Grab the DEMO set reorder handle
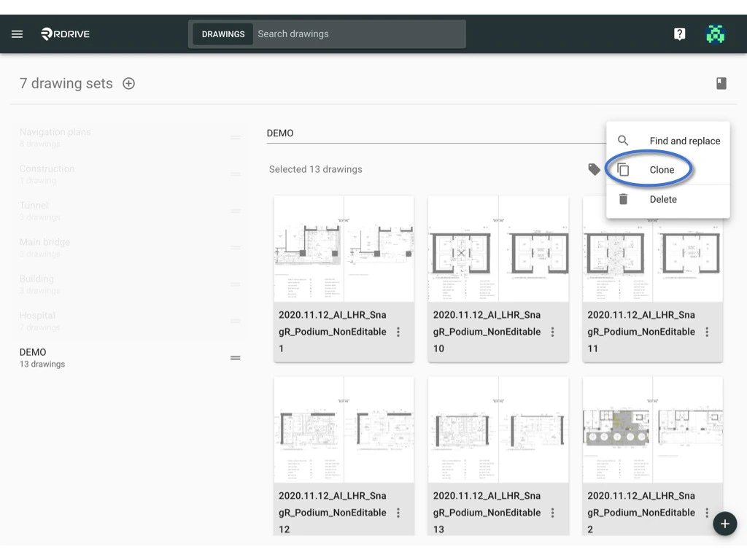This screenshot has width=747, height=560. point(236,357)
